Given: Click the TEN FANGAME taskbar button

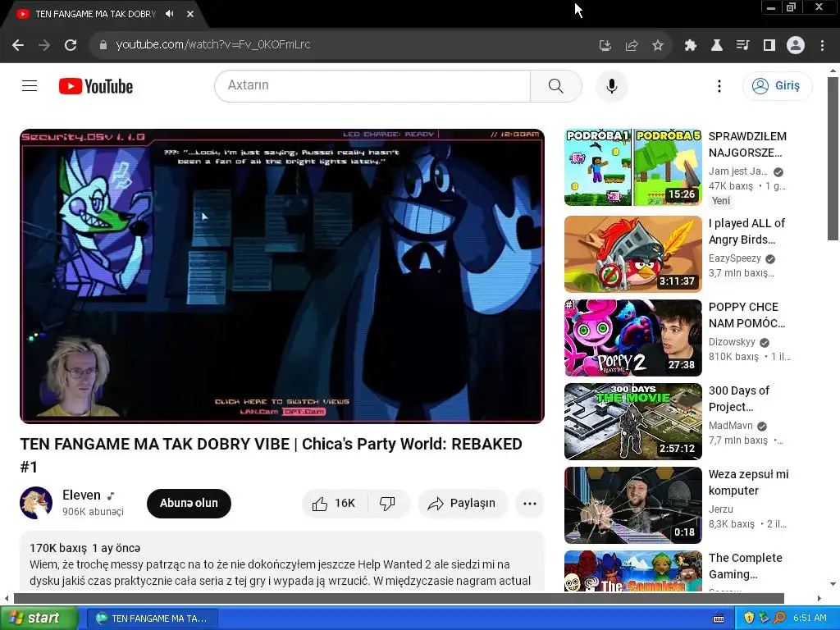Looking at the screenshot, I should pyautogui.click(x=152, y=619).
